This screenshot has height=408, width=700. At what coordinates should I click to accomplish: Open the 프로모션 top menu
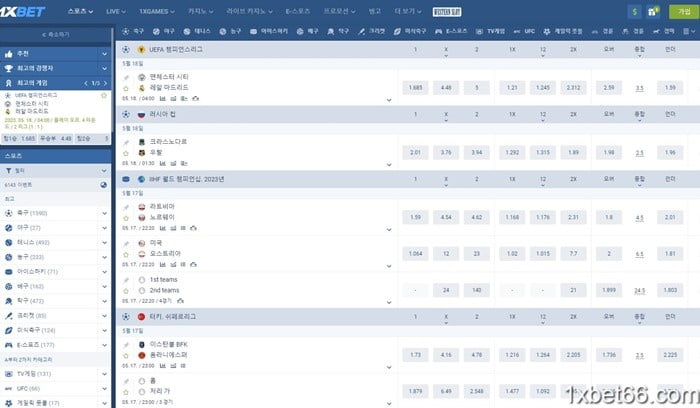pyautogui.click(x=339, y=11)
